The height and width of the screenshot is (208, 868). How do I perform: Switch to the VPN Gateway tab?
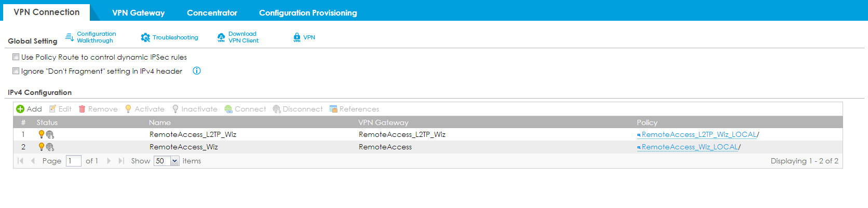[x=138, y=12]
